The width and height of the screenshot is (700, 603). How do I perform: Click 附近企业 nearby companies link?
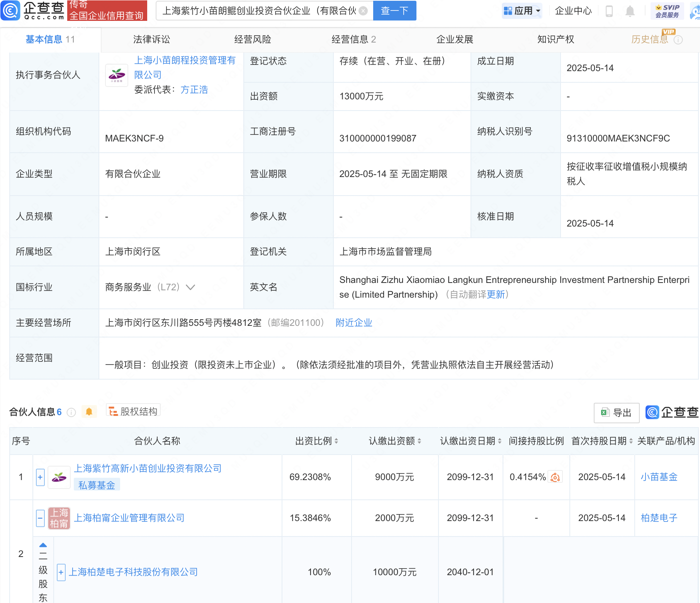click(x=354, y=323)
